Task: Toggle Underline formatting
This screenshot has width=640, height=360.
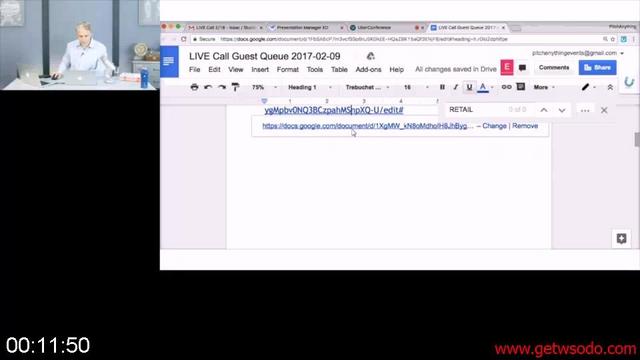Action: point(469,87)
